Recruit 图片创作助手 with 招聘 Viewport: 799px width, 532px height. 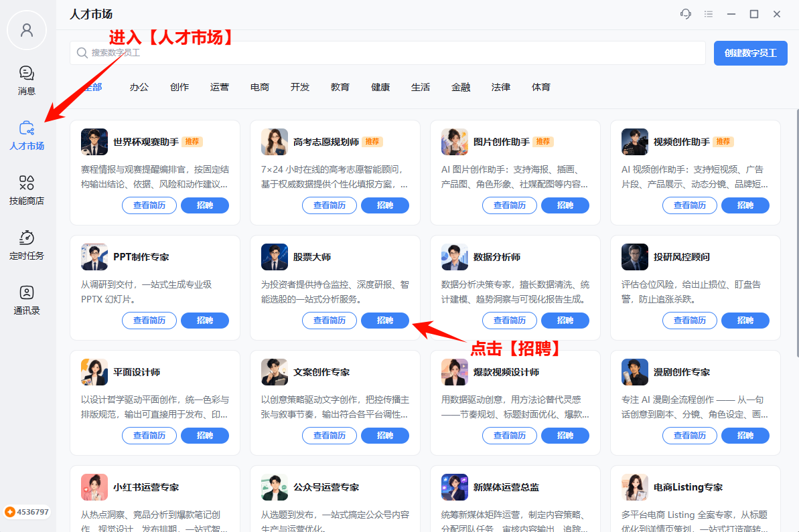pos(565,205)
